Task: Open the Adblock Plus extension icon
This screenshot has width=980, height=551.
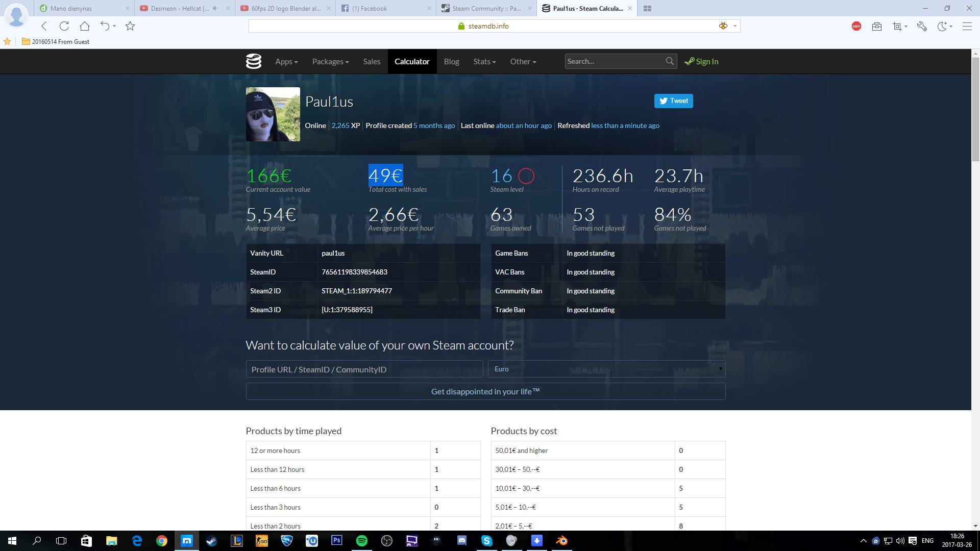Action: (x=856, y=26)
